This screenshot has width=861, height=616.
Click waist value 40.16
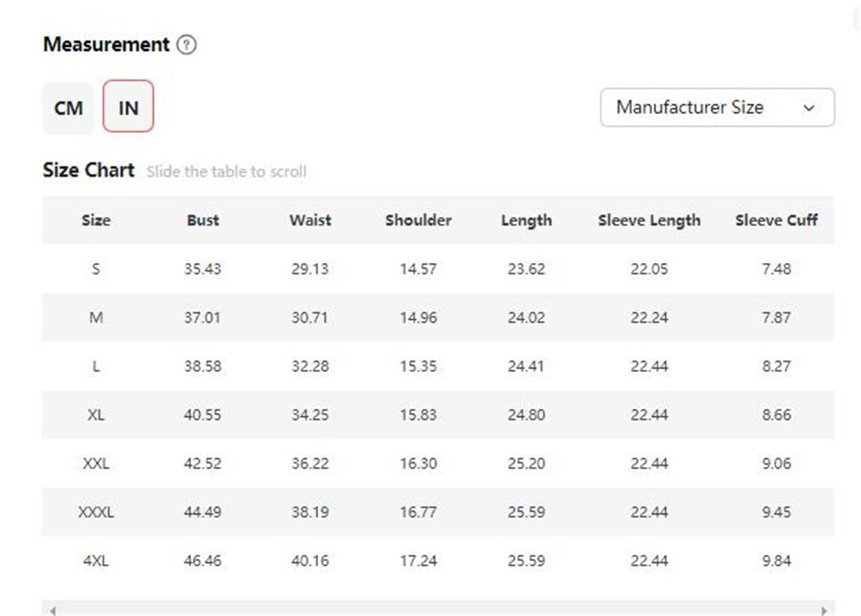310,560
